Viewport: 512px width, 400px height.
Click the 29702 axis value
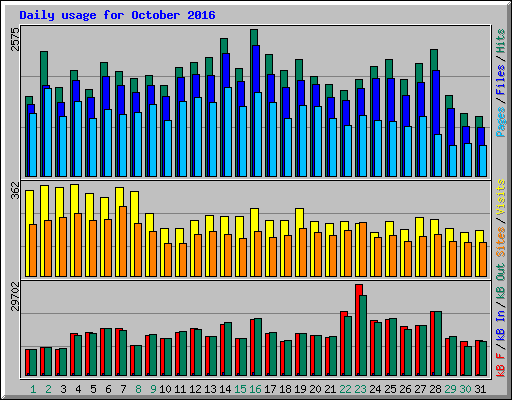click(x=15, y=296)
